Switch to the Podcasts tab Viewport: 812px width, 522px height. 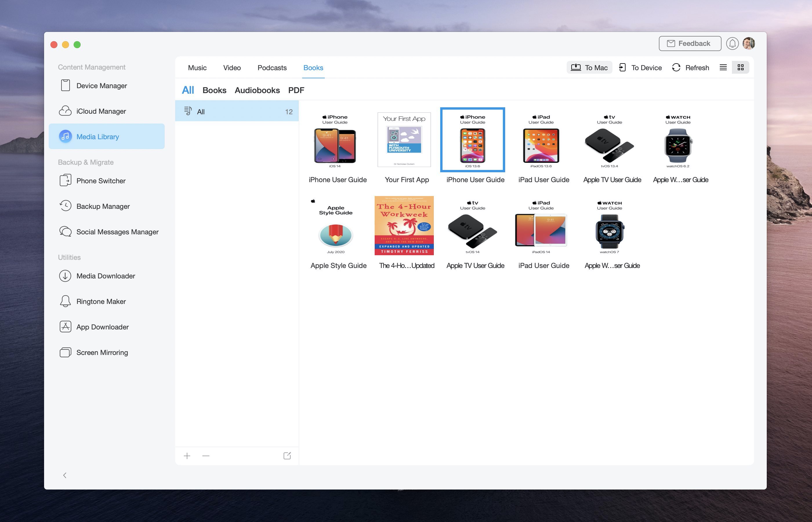pos(272,68)
